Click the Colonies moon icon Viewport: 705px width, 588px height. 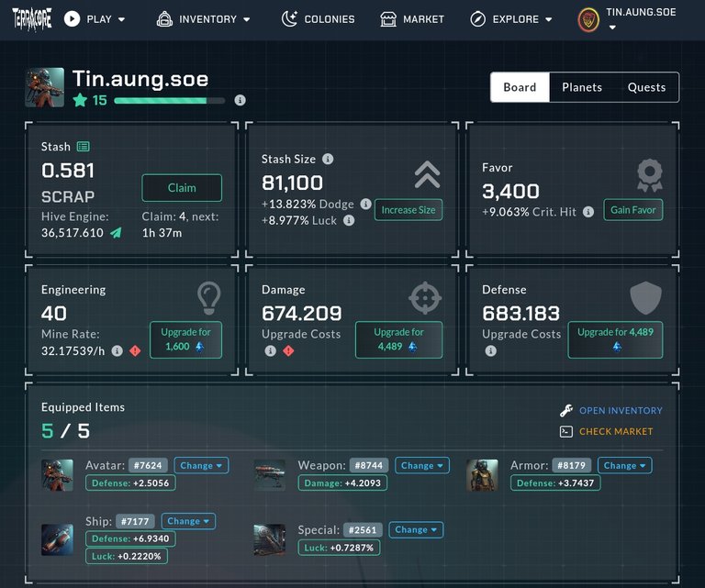click(289, 19)
